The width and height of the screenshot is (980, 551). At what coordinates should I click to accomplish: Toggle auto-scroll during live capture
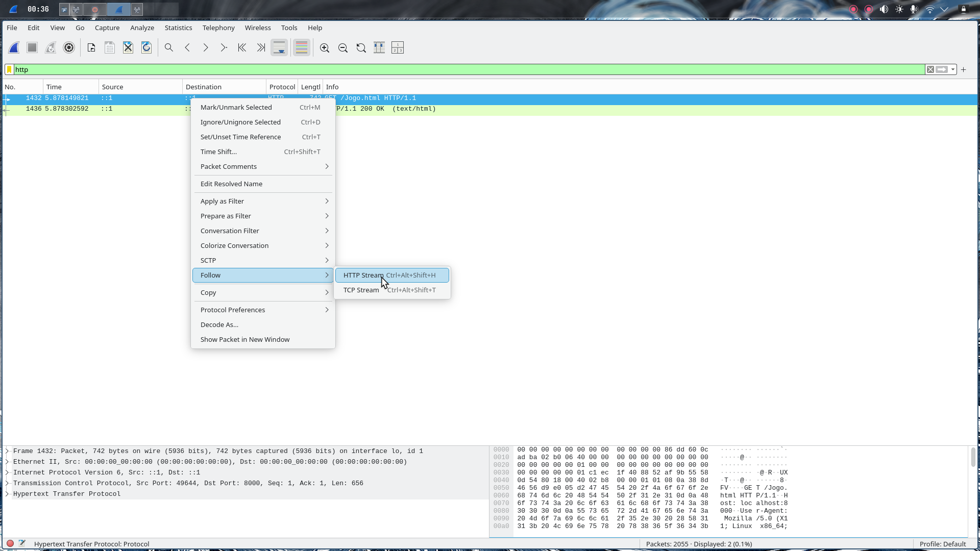(x=279, y=48)
